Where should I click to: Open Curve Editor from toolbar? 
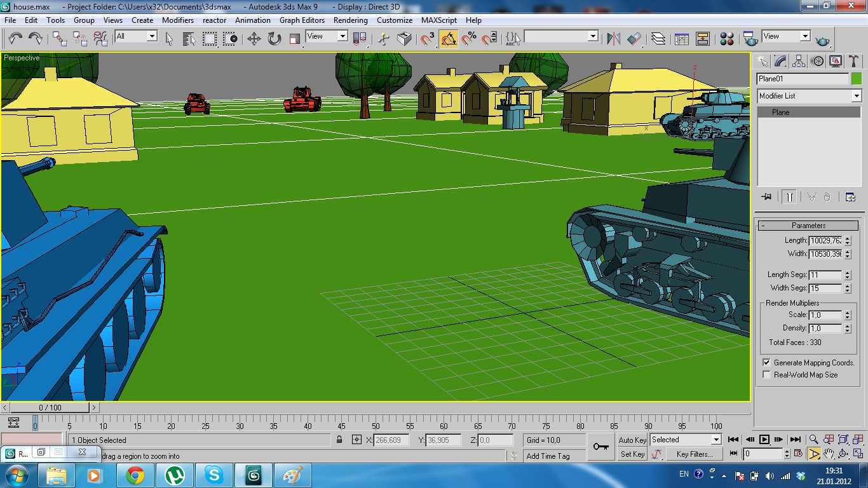click(682, 39)
